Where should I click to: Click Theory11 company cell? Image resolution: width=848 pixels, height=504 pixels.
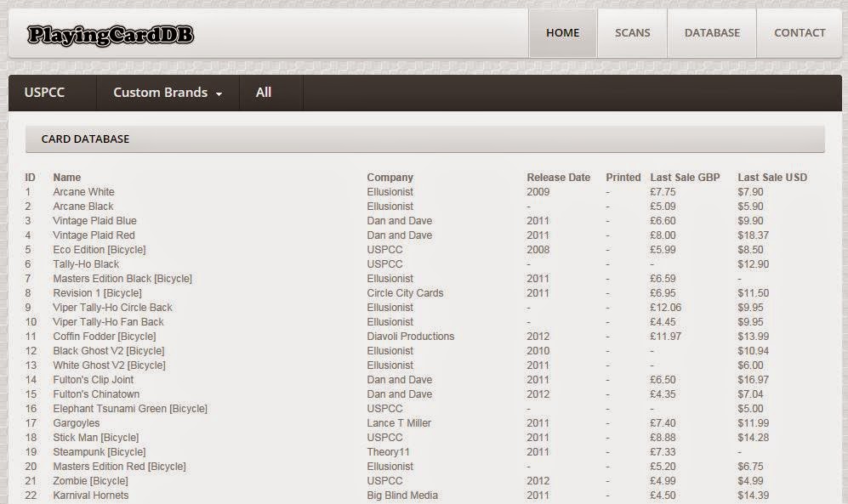(x=388, y=452)
